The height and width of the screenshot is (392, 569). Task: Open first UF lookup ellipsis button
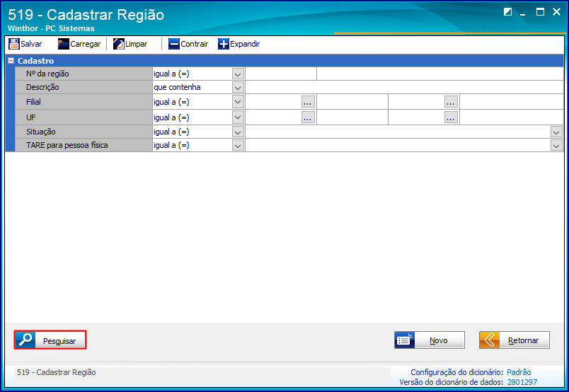(308, 117)
